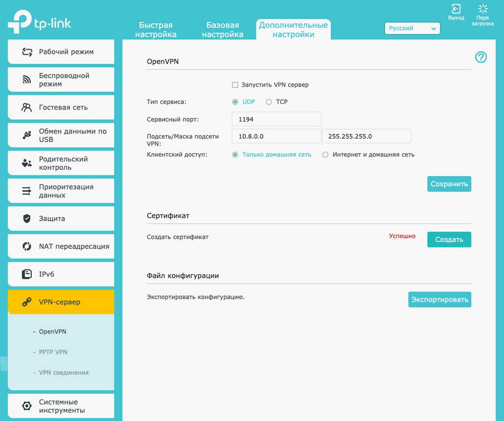
Task: Click the Перезагрузка reboot icon
Action: coord(482,9)
